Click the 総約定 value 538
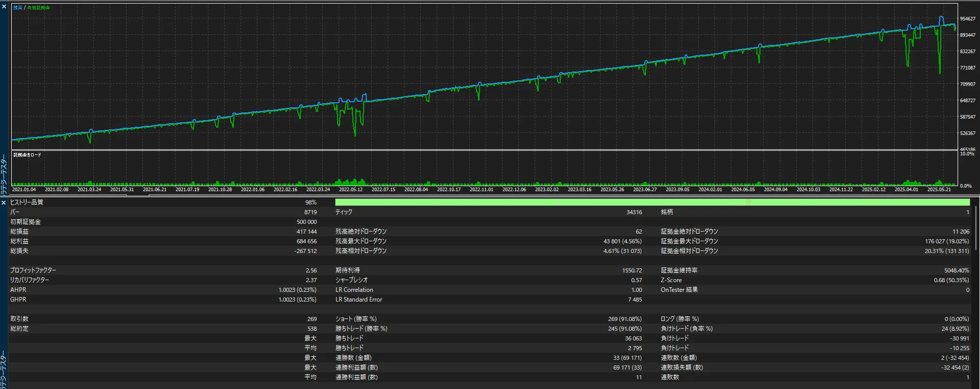The width and height of the screenshot is (980, 389). point(312,329)
